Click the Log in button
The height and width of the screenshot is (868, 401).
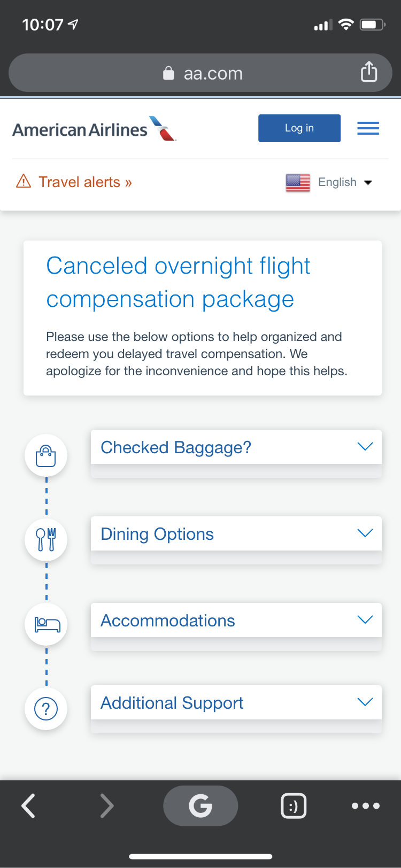pos(299,128)
